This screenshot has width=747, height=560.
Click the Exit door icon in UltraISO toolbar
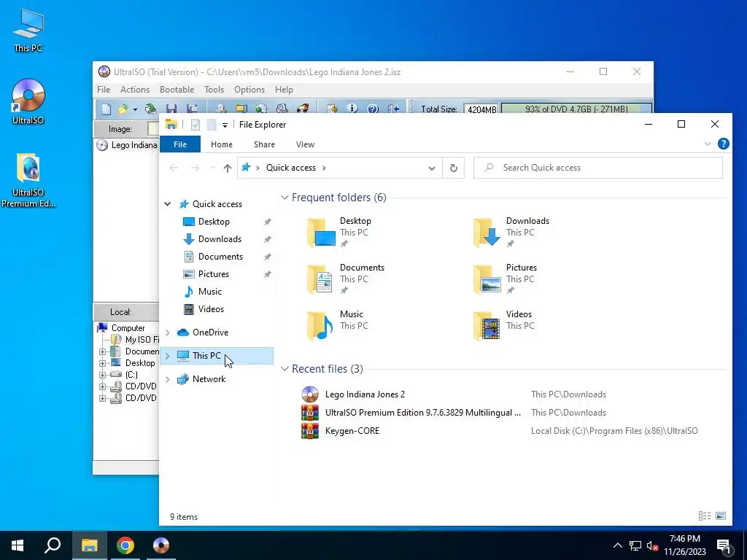[393, 109]
